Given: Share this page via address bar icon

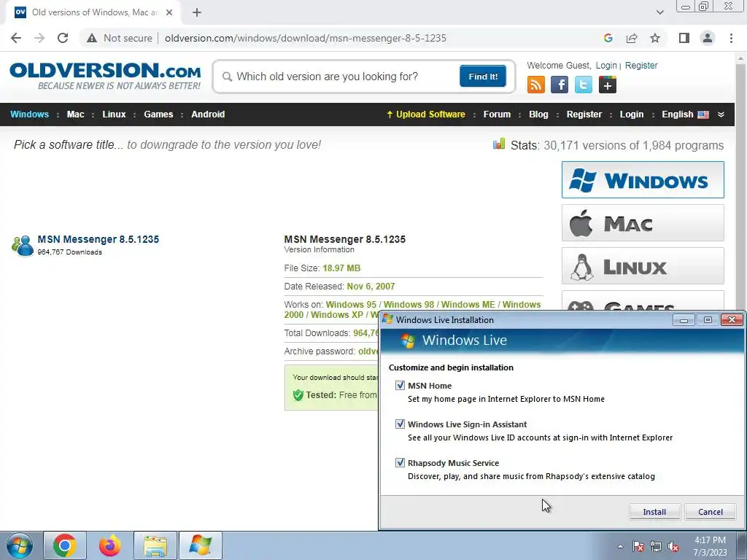Looking at the screenshot, I should click(x=632, y=38).
